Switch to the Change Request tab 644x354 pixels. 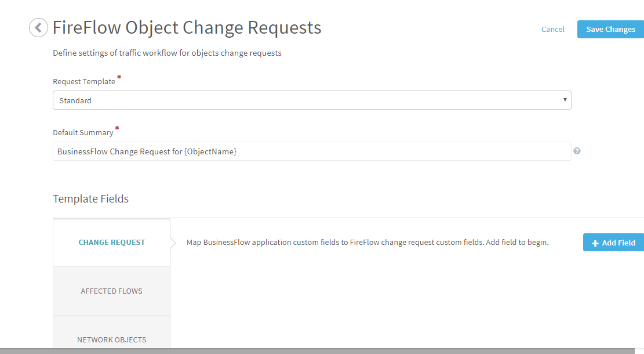[x=112, y=243]
